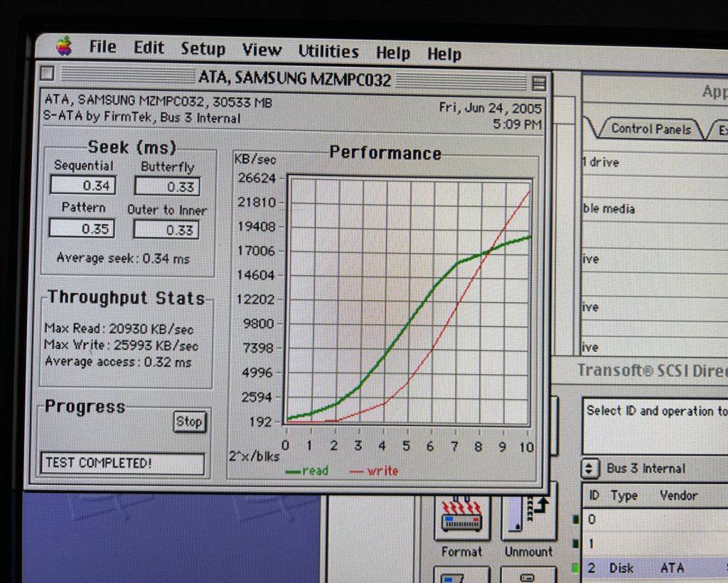Click the Fri, Jun 24, 2005 date
Viewport: 728px width, 583px height.
point(491,108)
